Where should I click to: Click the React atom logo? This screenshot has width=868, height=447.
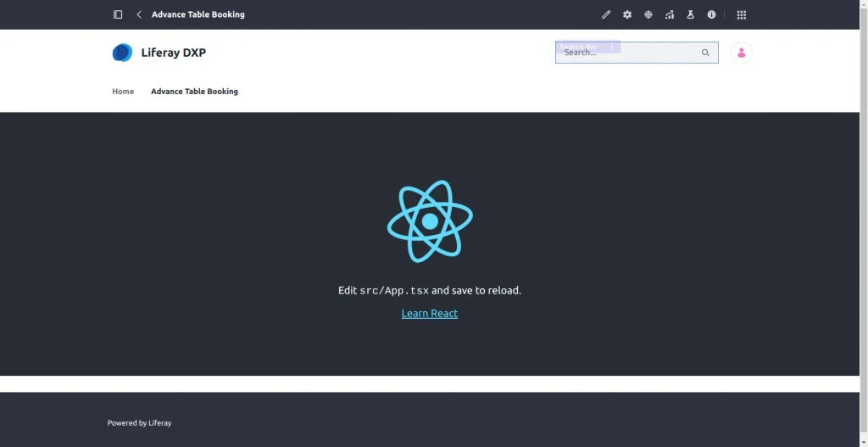click(430, 221)
